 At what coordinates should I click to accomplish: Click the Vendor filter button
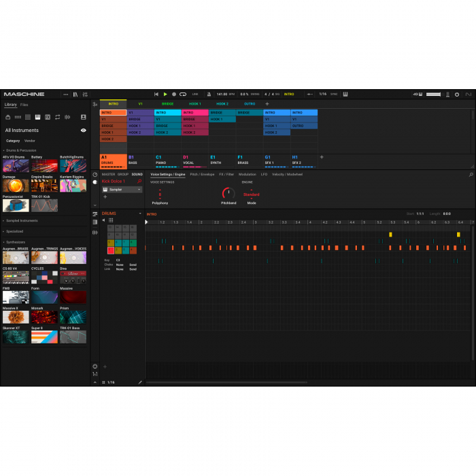click(30, 141)
